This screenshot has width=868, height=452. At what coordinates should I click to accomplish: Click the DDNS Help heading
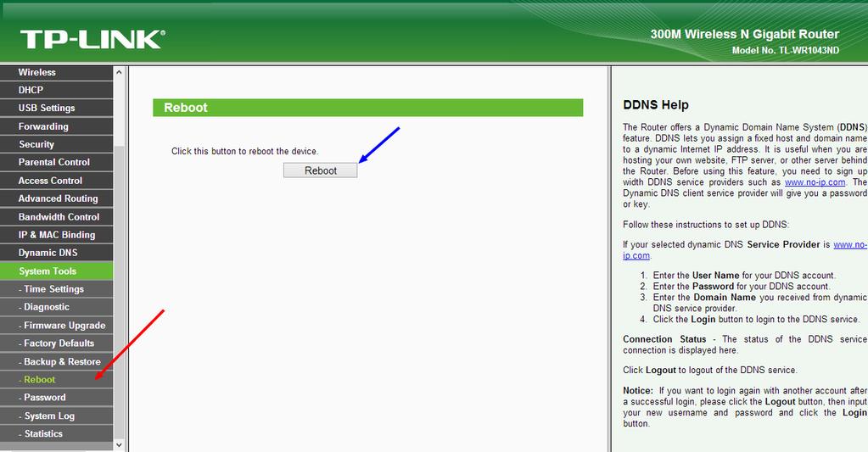pyautogui.click(x=655, y=105)
